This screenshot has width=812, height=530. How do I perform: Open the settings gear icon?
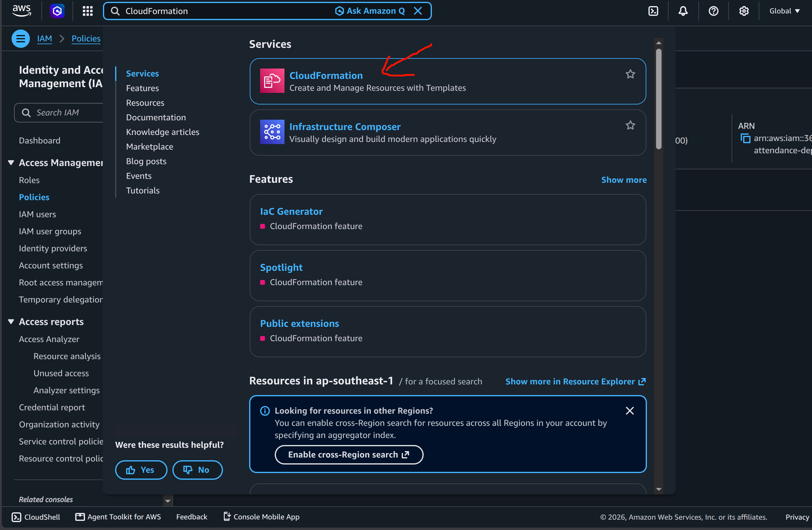pyautogui.click(x=744, y=11)
